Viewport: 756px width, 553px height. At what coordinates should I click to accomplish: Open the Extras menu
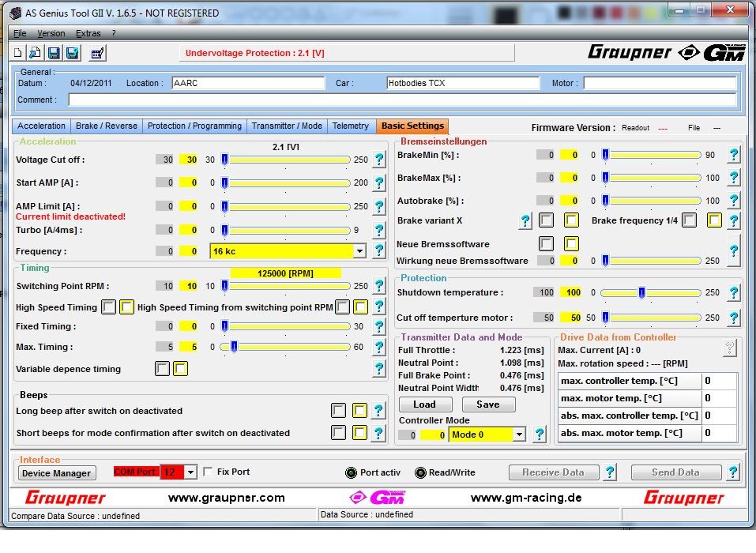pos(88,33)
